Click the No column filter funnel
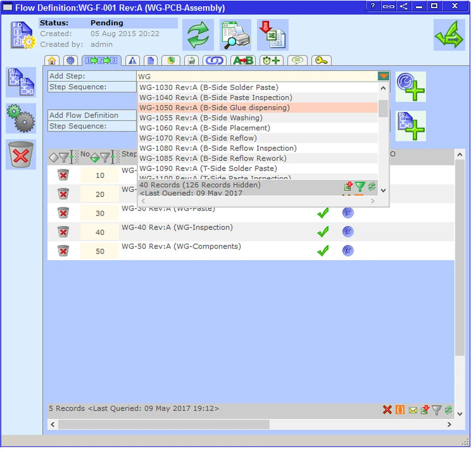476x452 pixels. (x=105, y=158)
